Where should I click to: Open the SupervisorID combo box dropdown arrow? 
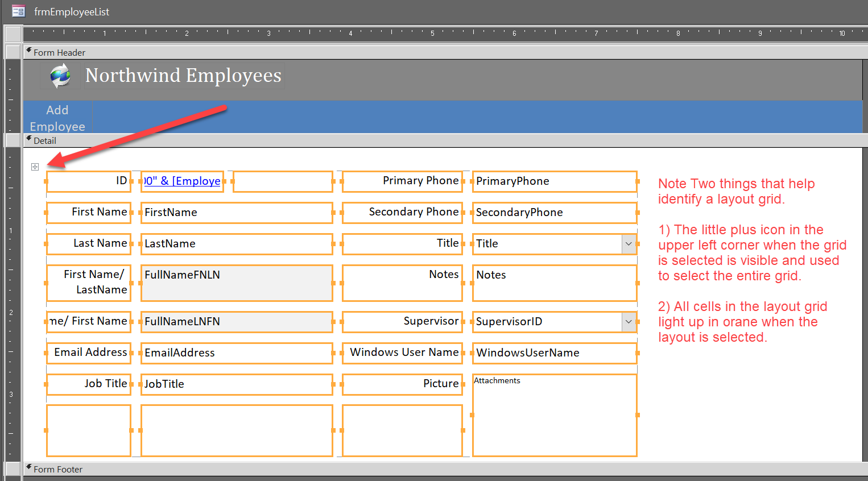point(629,322)
